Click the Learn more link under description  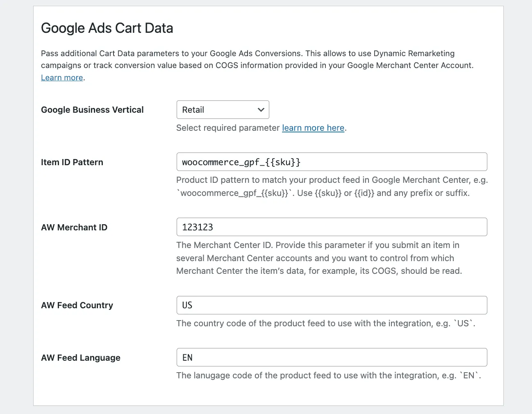pyautogui.click(x=62, y=77)
